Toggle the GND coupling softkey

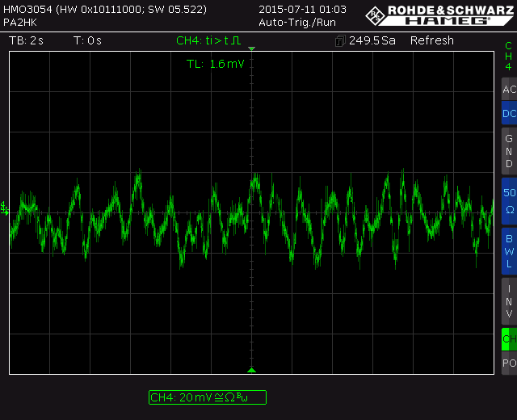click(509, 151)
